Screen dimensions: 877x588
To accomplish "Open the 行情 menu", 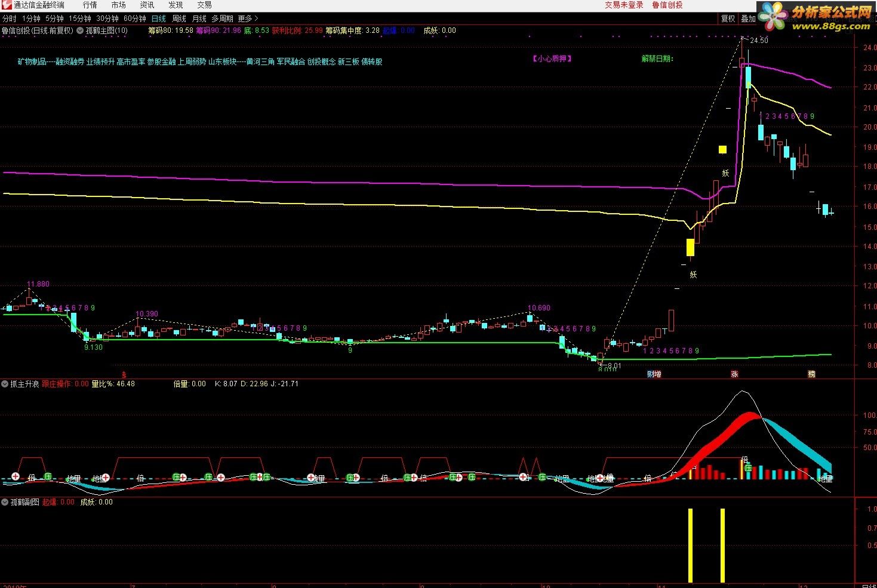I will pyautogui.click(x=90, y=5).
